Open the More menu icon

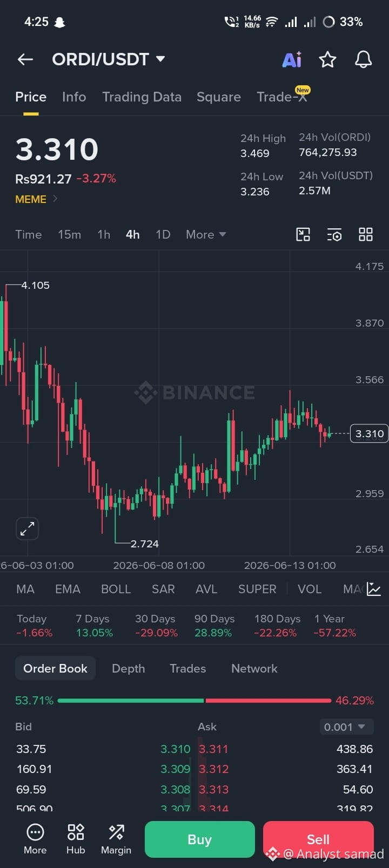35,839
